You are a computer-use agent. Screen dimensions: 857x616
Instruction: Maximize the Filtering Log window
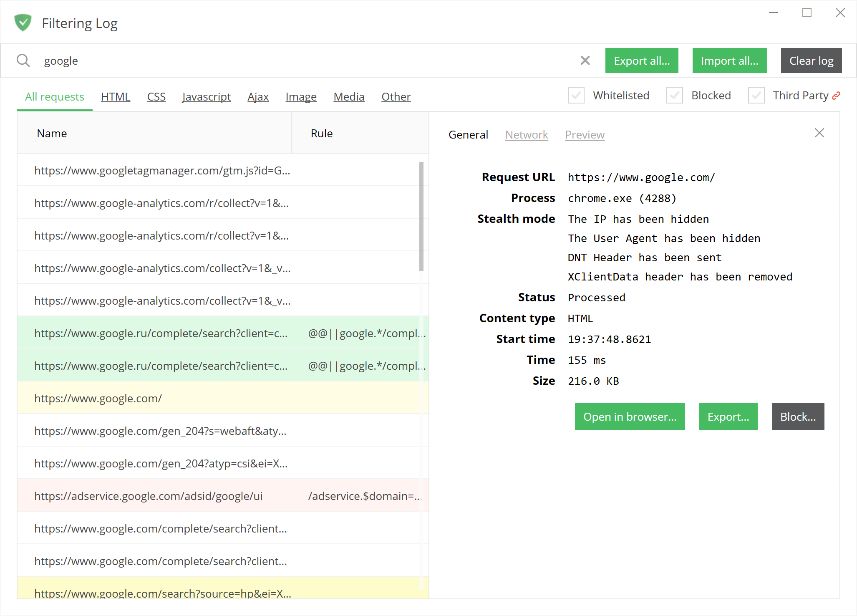click(x=807, y=13)
